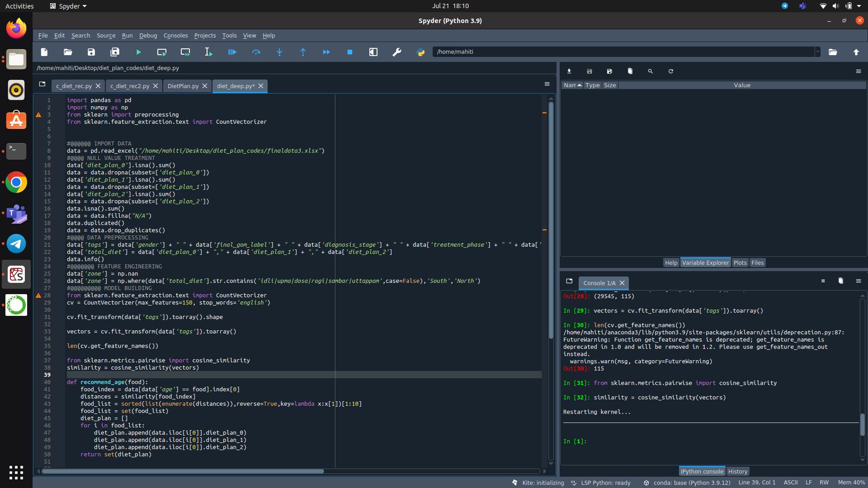868x488 pixels.
Task: Step out with up arrow debug icon
Action: pos(303,52)
